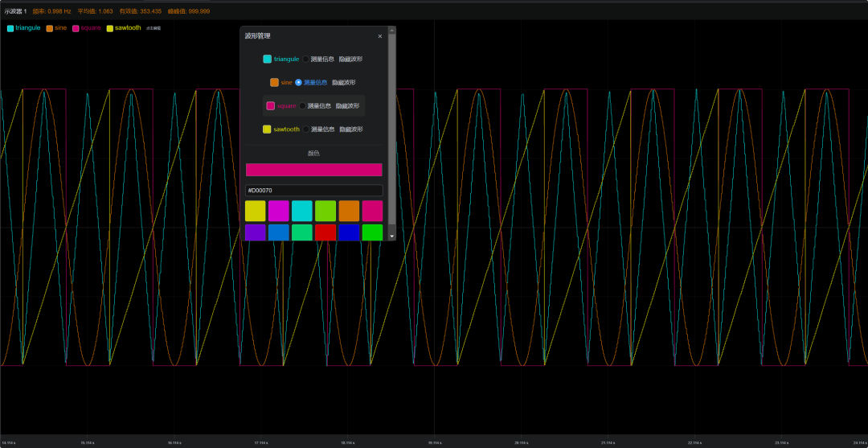Click the 22.114 s time axis label
The height and width of the screenshot is (448, 868).
coord(694,443)
